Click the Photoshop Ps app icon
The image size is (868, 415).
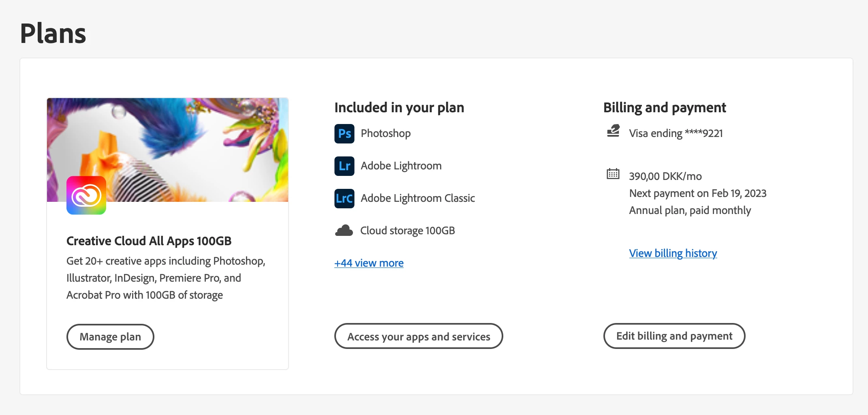[x=344, y=134]
